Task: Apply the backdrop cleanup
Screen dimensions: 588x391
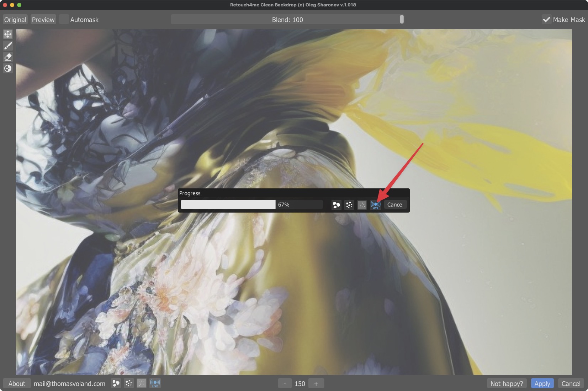Action: [x=542, y=384]
